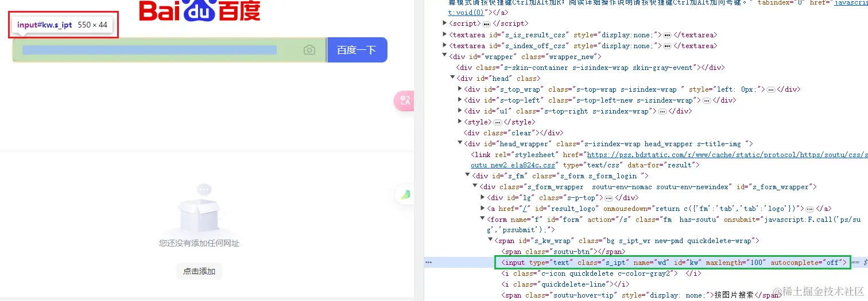Viewport: 868px width, 301px height.
Task: Click ellipsis badge in s_index_off_css textarea row
Action: tap(667, 46)
